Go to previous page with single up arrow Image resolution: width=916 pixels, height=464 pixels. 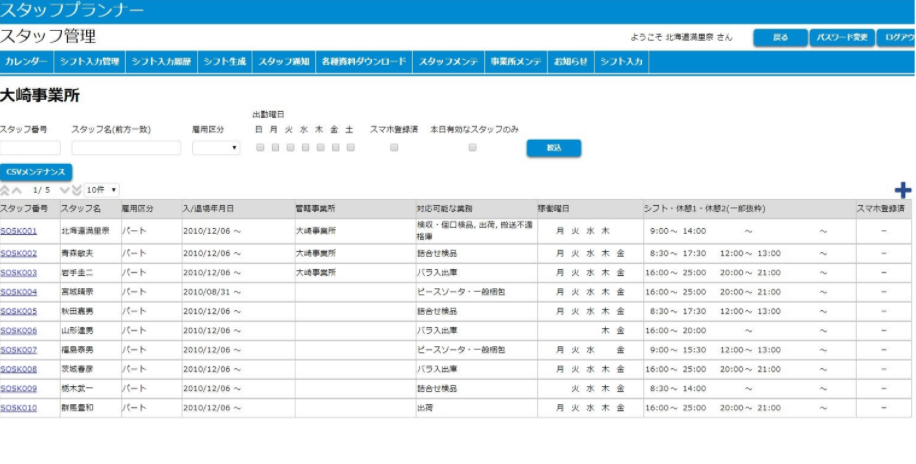[x=18, y=190]
